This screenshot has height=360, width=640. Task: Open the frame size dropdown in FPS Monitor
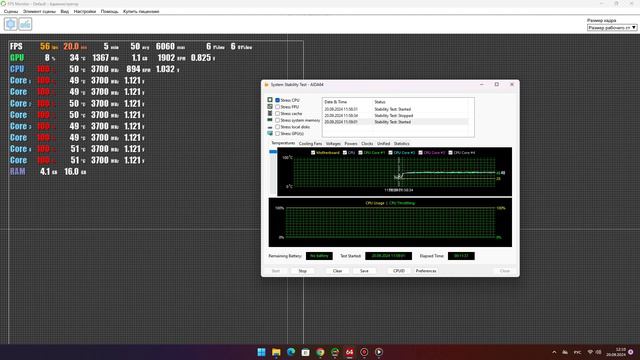612,27
